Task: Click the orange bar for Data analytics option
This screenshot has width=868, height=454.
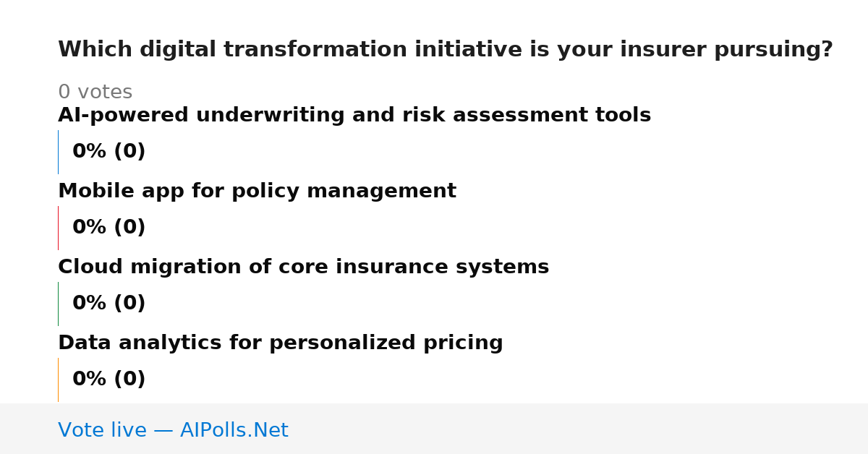Action: (x=58, y=380)
